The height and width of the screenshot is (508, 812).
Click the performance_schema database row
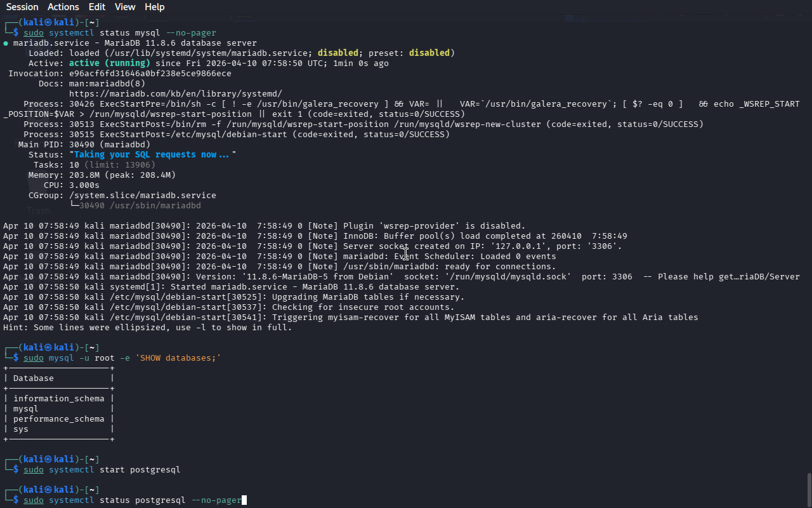(x=58, y=419)
